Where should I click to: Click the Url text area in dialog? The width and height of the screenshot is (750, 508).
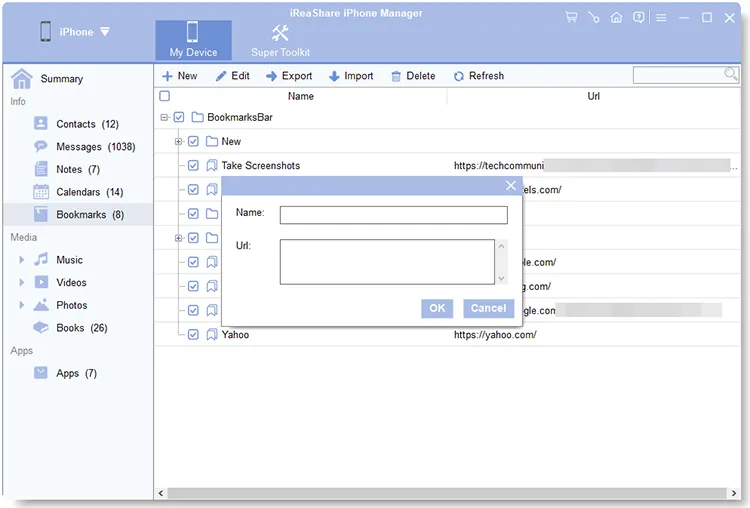click(387, 262)
